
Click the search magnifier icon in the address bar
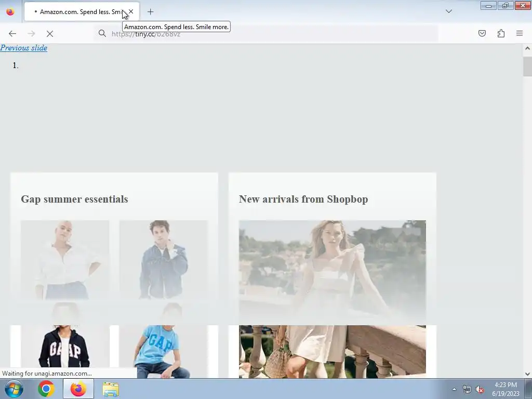tap(102, 33)
